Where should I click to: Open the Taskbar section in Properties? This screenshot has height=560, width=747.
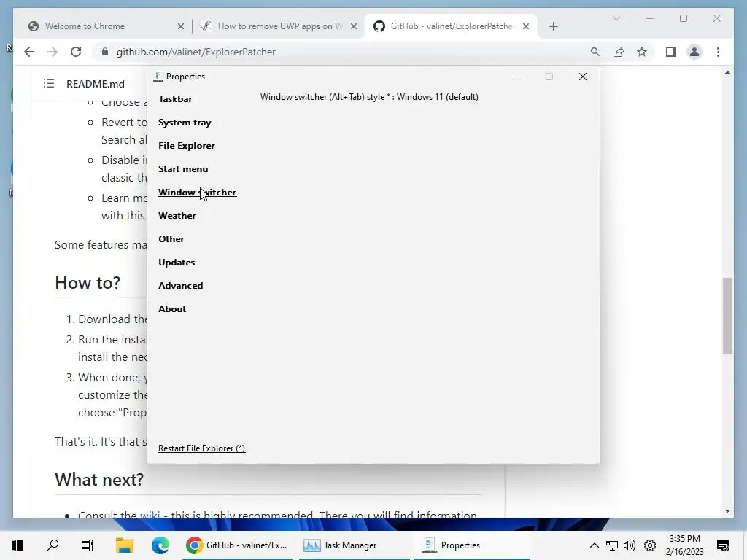[x=175, y=99]
